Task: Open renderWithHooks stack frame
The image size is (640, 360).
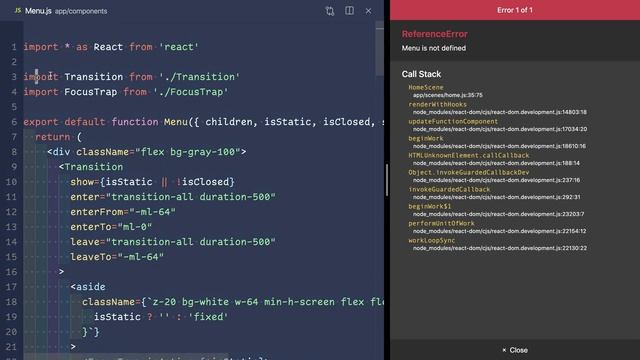Action: coord(437,104)
